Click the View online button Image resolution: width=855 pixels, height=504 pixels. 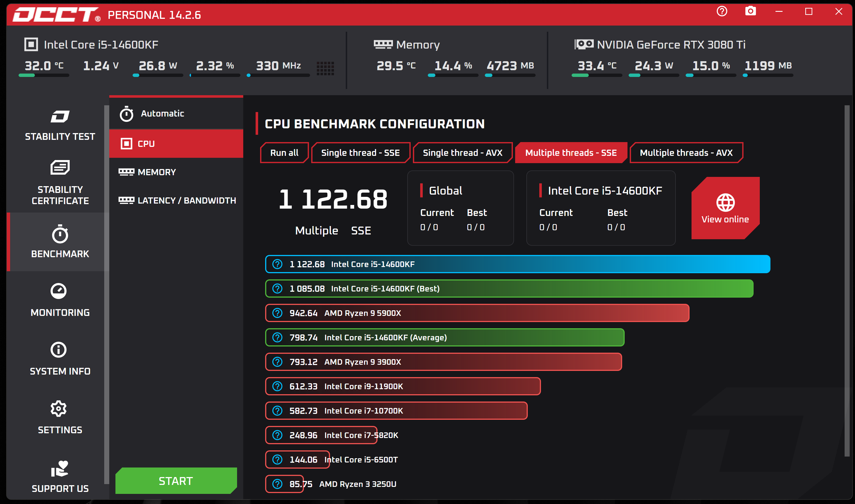(725, 208)
